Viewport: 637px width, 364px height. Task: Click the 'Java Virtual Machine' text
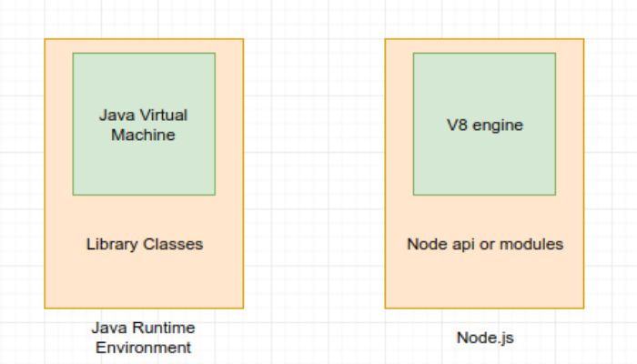coord(143,125)
